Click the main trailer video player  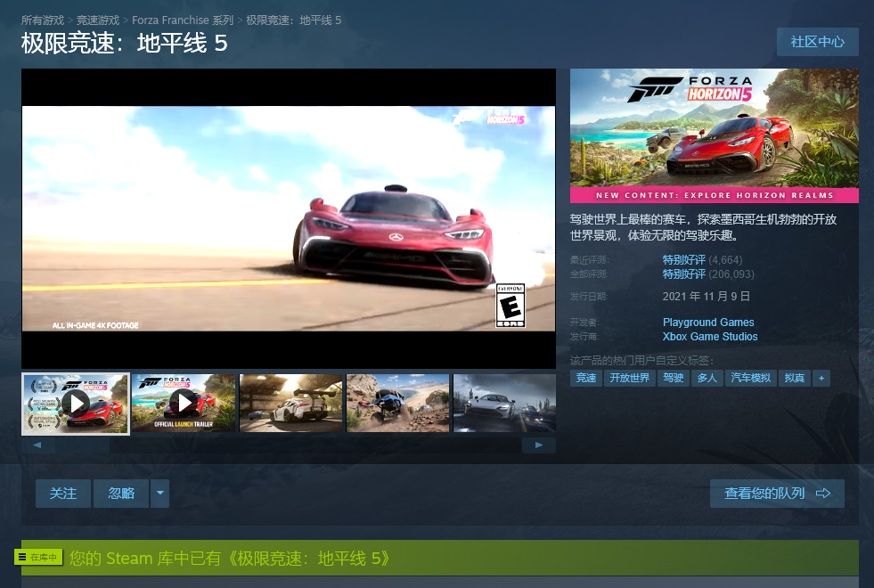coord(289,218)
